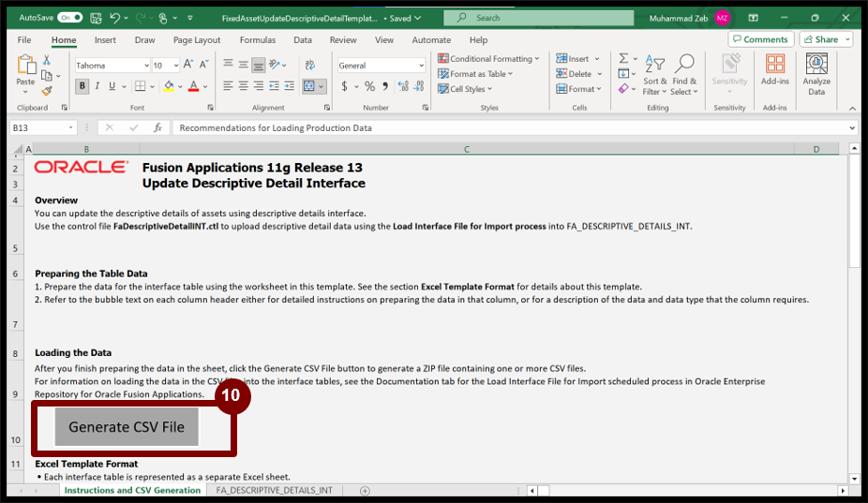
Task: Click Insert cells button
Action: 573,59
